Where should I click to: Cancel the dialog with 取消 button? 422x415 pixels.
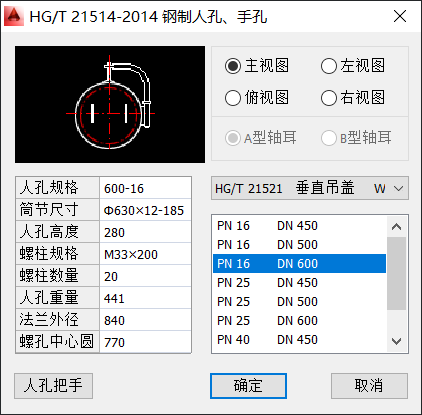pos(369,386)
